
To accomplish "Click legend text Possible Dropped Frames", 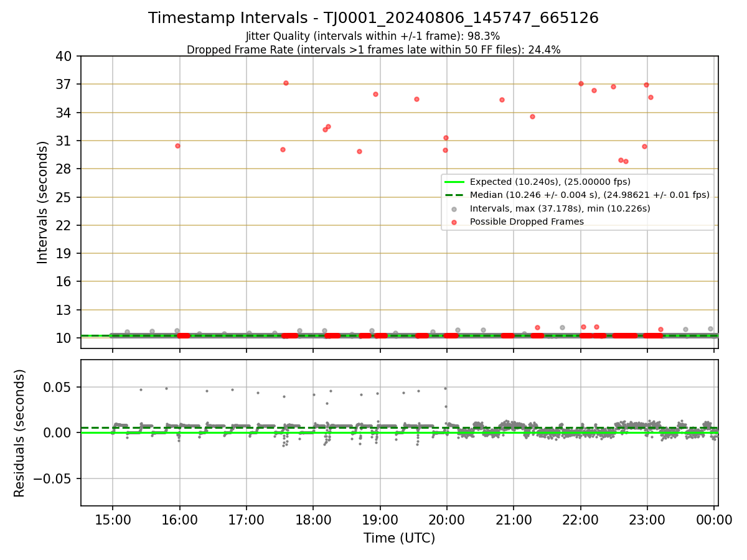I will pos(527,222).
